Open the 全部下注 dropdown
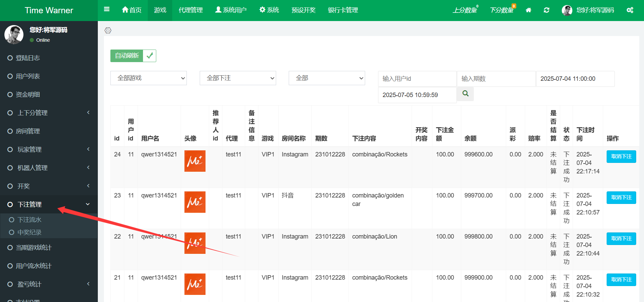The height and width of the screenshot is (302, 644). tap(238, 78)
